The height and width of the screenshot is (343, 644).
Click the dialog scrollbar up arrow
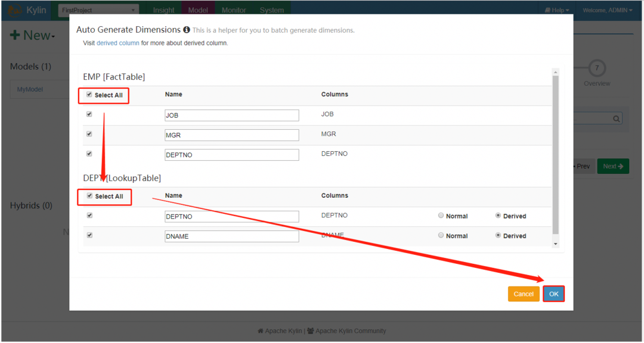pos(555,72)
